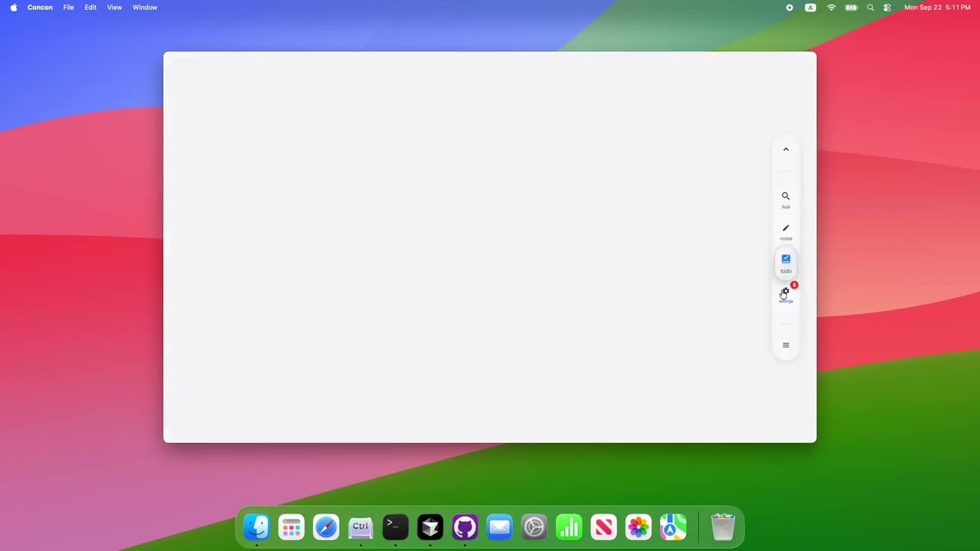Open the hamburger menu at sidebar bottom
Image resolution: width=980 pixels, height=551 pixels.
point(786,345)
